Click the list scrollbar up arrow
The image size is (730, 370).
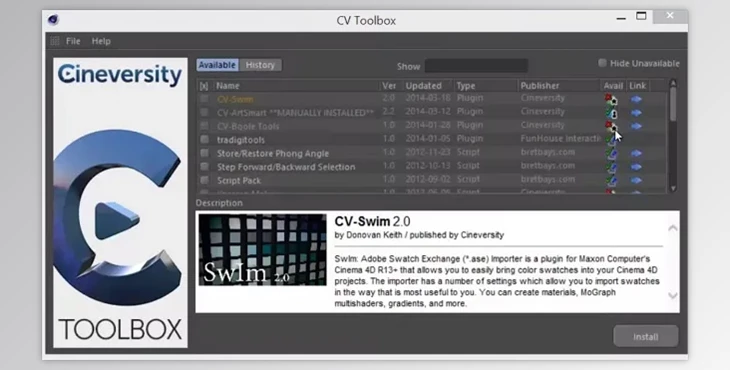673,84
